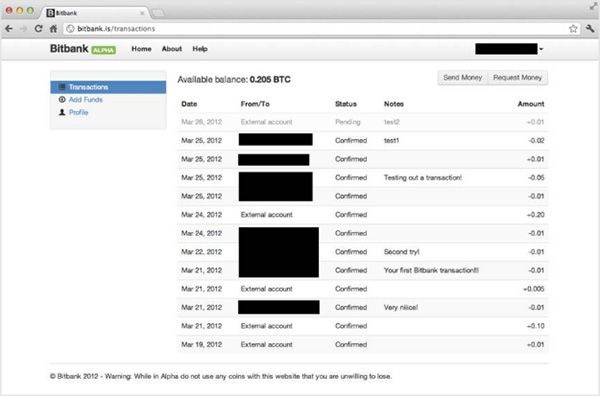Click the Bitbank tab favicon
Image resolution: width=600 pixels, height=396 pixels.
point(50,13)
